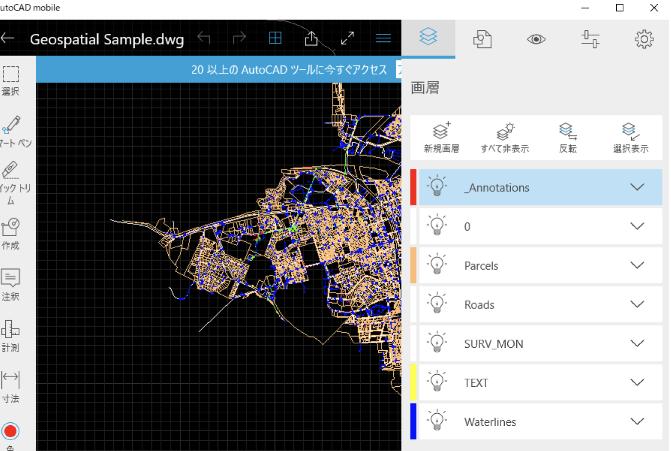The height and width of the screenshot is (451, 671).
Task: Click the yellow TEXT color swatch
Action: click(413, 382)
